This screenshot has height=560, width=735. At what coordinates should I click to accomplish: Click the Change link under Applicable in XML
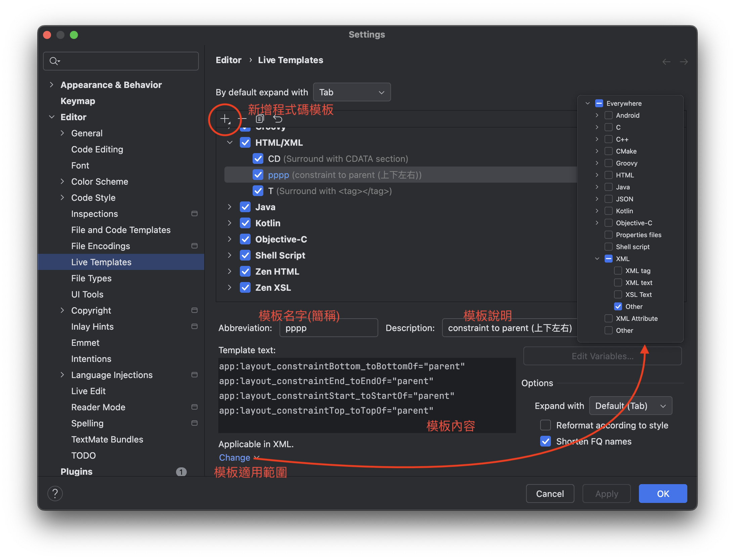234,457
